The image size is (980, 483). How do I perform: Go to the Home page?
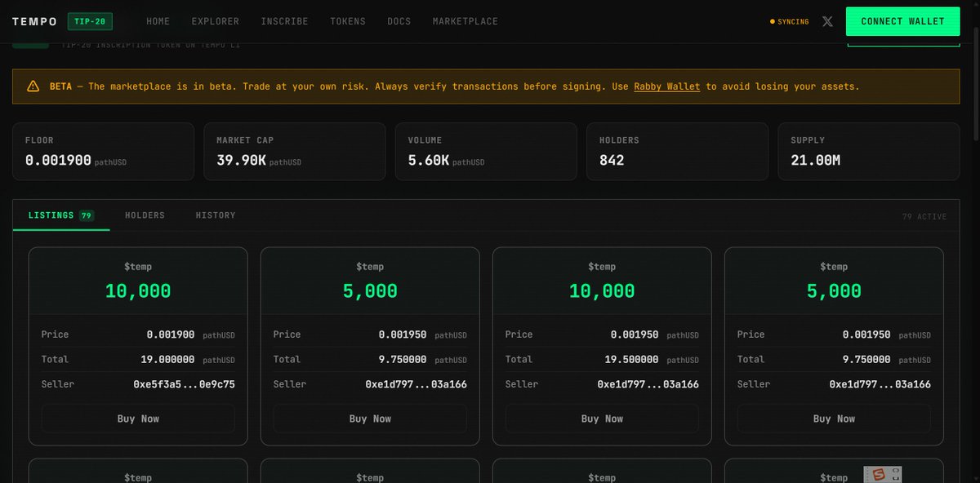point(158,21)
